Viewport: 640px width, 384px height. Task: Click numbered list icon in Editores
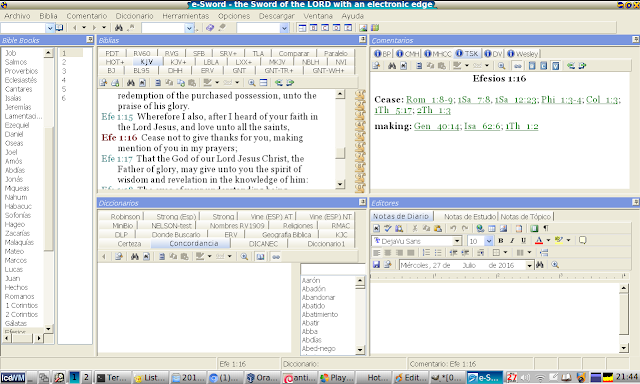click(x=426, y=253)
